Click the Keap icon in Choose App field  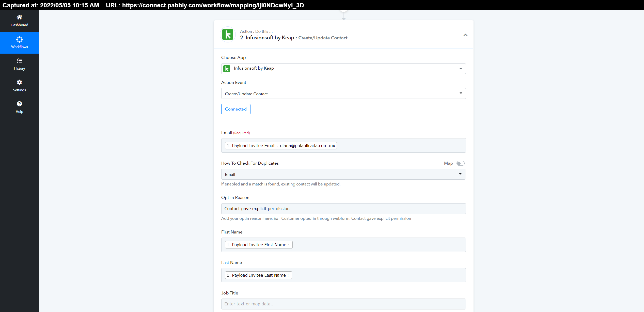point(227,69)
